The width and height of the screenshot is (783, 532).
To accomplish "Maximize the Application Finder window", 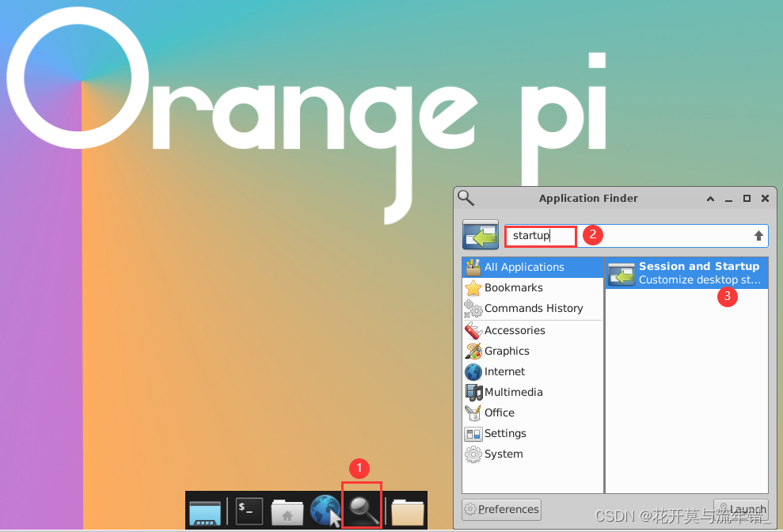I will point(747,199).
